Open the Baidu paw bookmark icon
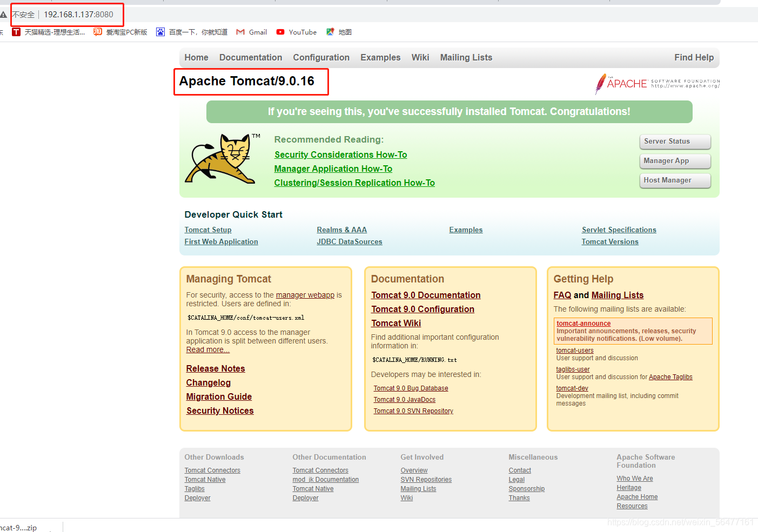Image resolution: width=758 pixels, height=532 pixels. (160, 32)
